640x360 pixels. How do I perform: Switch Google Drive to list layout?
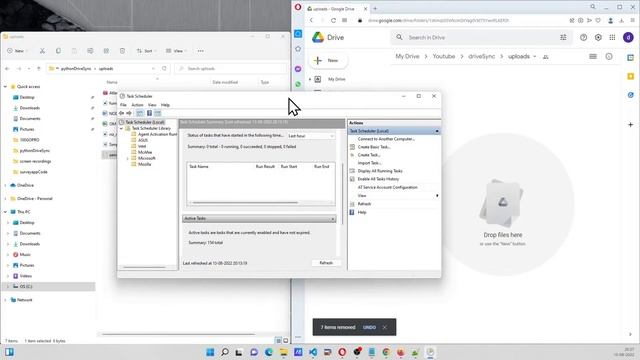(593, 57)
